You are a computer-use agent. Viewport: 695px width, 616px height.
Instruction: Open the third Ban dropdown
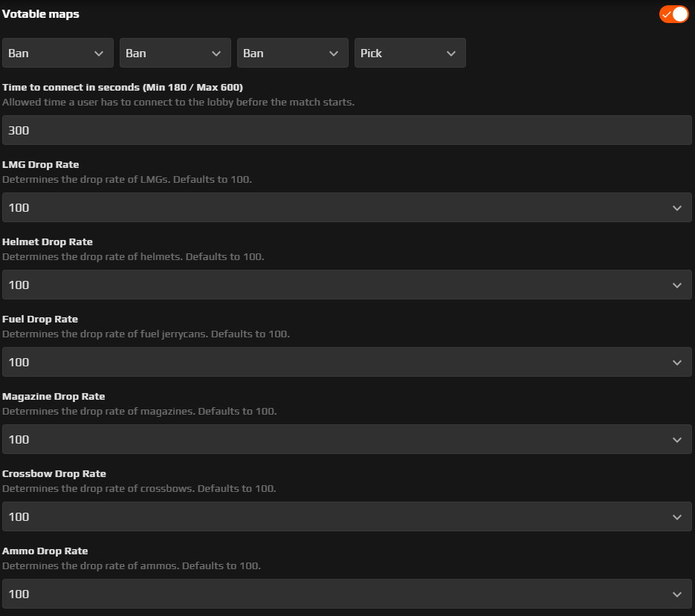pos(293,53)
